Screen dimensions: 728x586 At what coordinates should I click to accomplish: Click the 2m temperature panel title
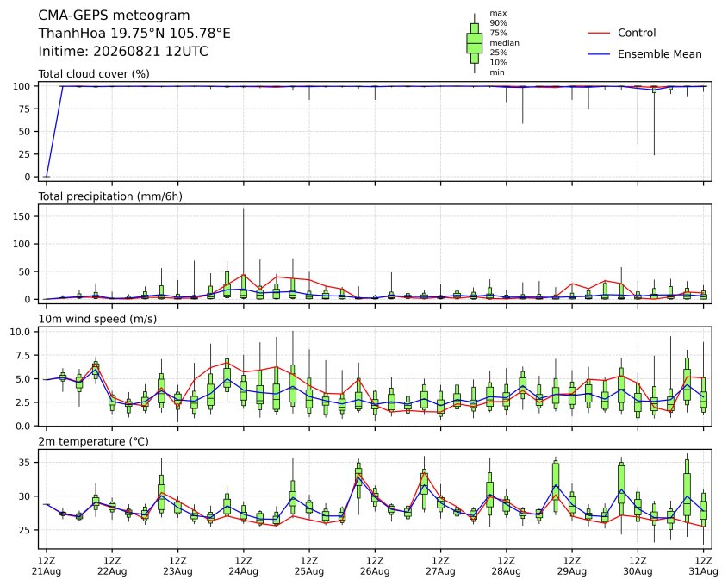point(93,441)
